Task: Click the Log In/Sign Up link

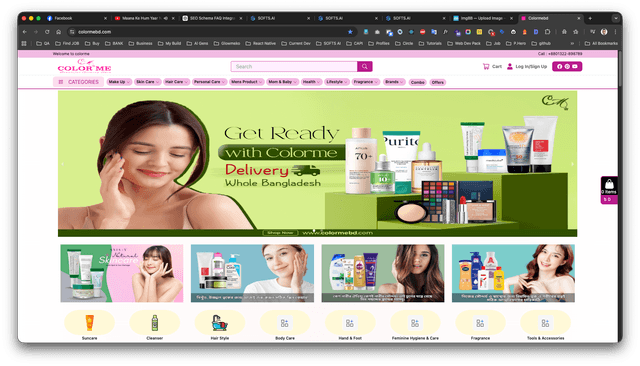Action: tap(531, 67)
